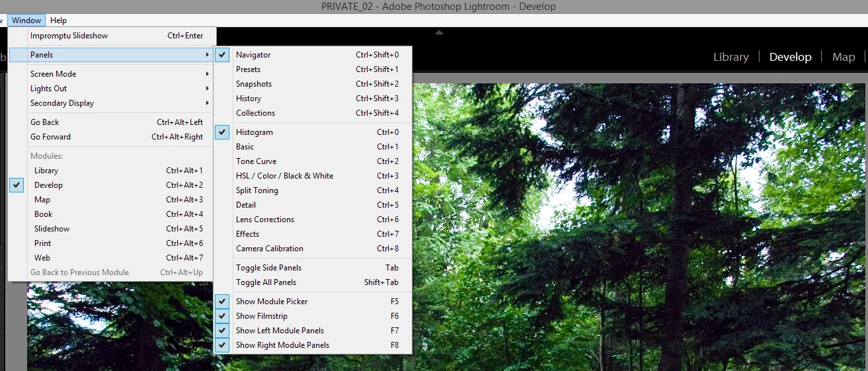The image size is (868, 371).
Task: Collapse top panel via small triangle
Action: click(439, 32)
